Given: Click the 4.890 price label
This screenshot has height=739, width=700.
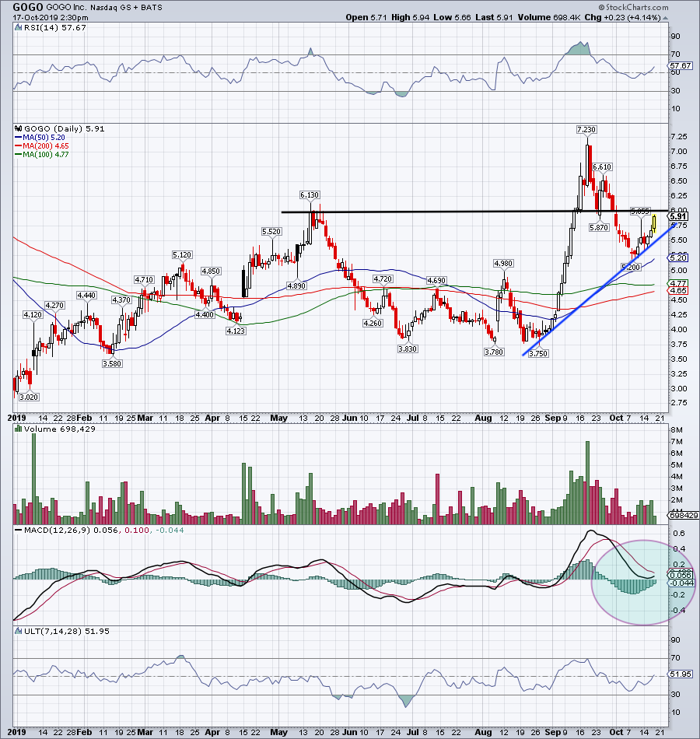Looking at the screenshot, I should point(296,285).
